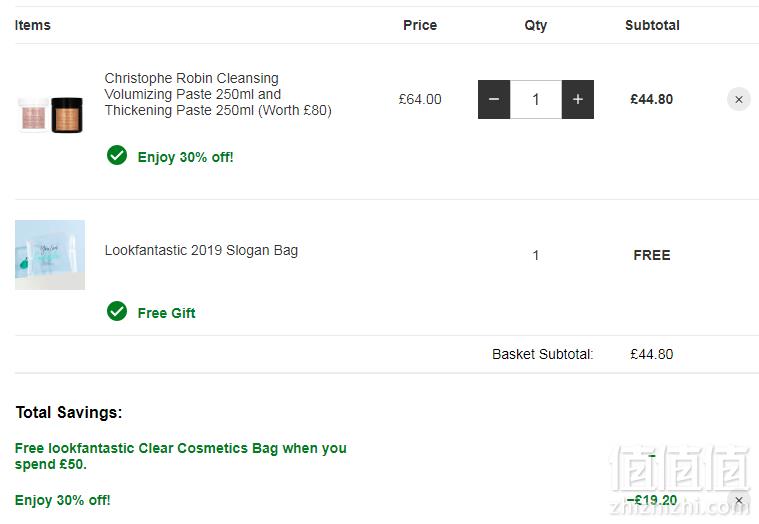This screenshot has height=524, width=759.
Task: Open Lookfantastic 2019 Slogan Bag link
Action: [201, 250]
